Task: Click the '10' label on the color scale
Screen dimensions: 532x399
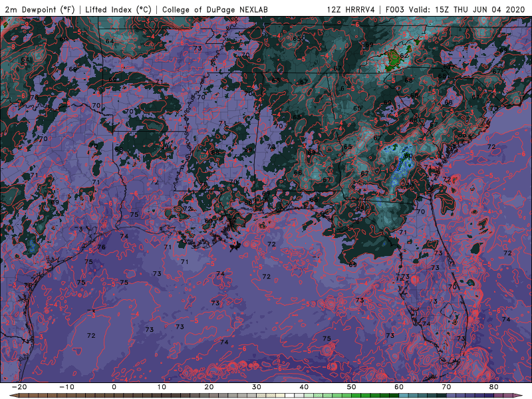Action: click(x=162, y=387)
